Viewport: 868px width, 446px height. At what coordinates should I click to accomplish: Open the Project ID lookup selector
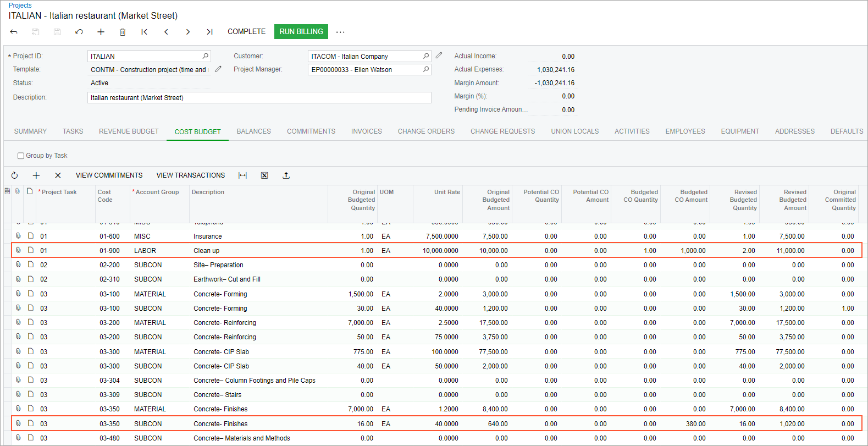[206, 56]
